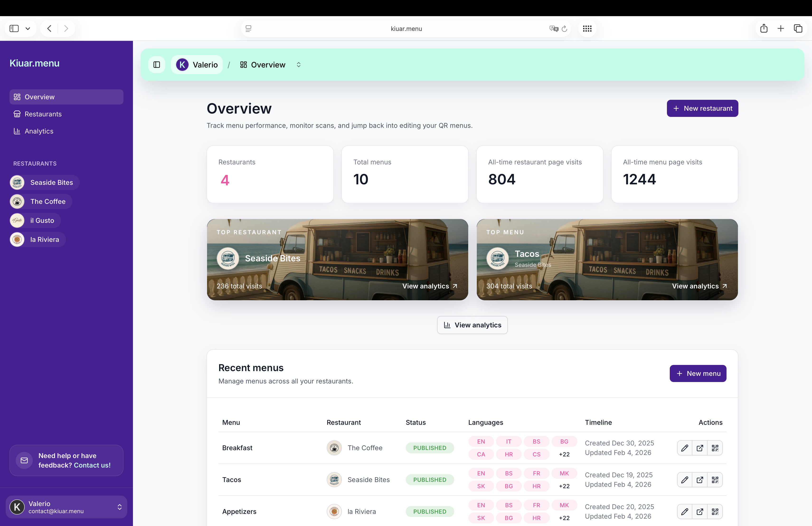This screenshot has height=526, width=812.
Task: Go to Restaurants in sidebar navigation
Action: point(43,114)
